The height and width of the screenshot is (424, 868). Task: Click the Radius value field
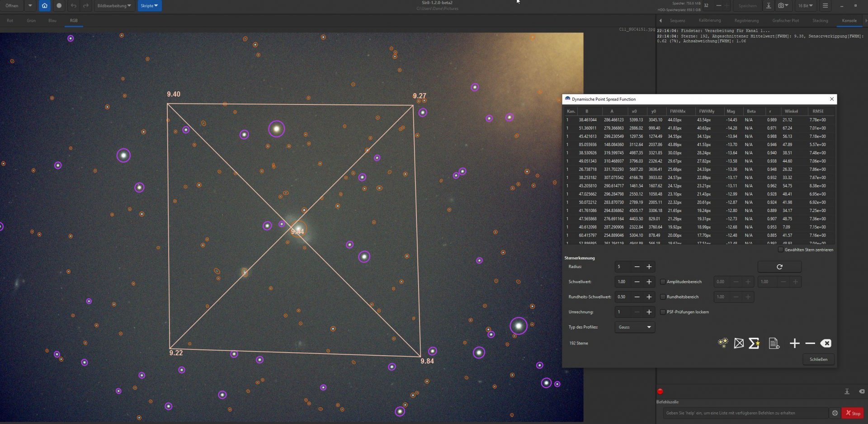coord(622,267)
